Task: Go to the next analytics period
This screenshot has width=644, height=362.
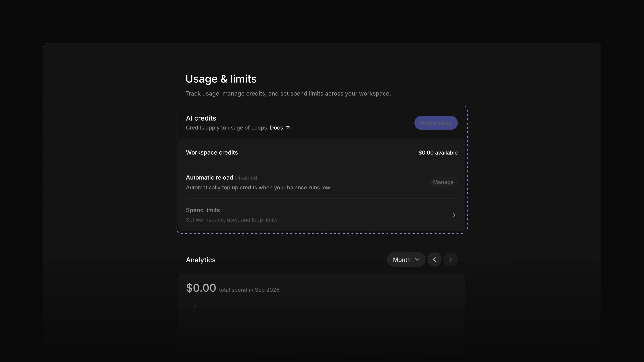Action: click(450, 260)
